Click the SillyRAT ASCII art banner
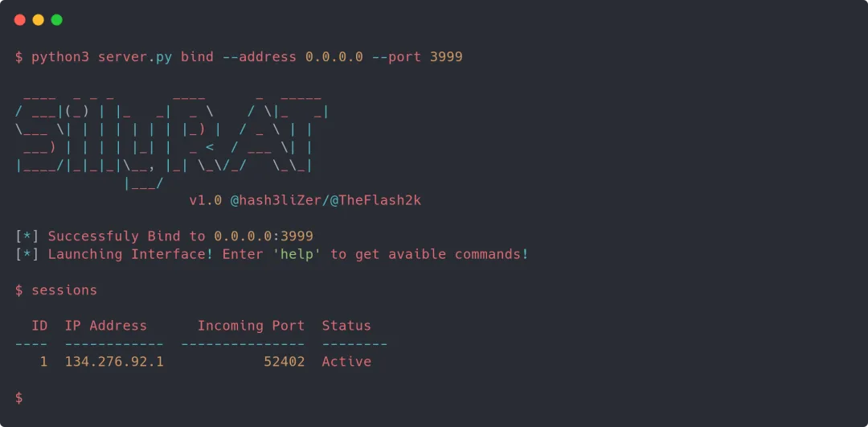 coord(172,143)
